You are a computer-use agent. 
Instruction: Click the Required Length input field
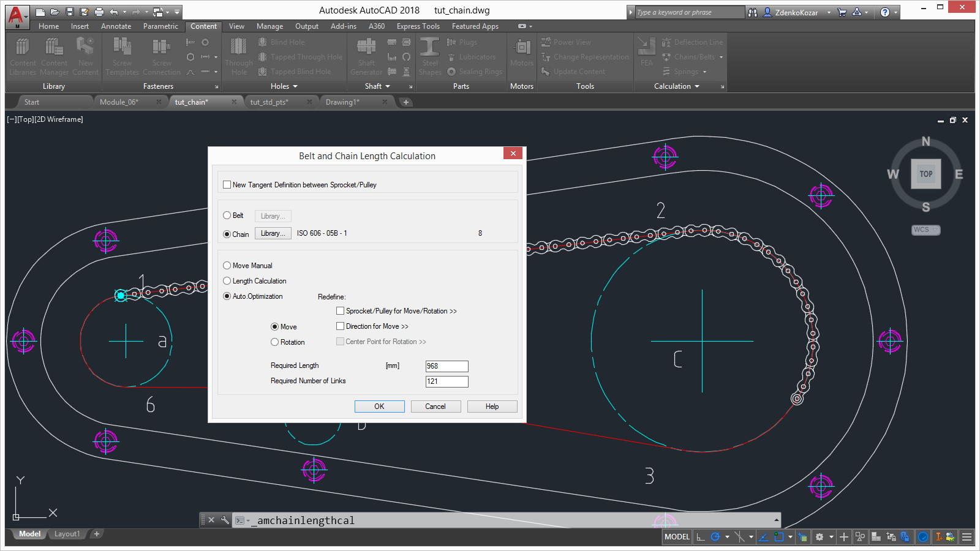point(447,366)
